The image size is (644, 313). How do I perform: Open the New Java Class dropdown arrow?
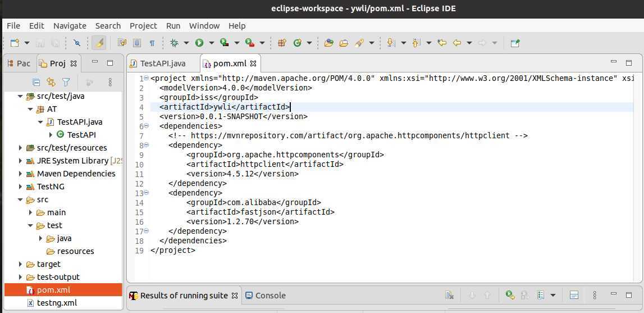[x=309, y=43]
